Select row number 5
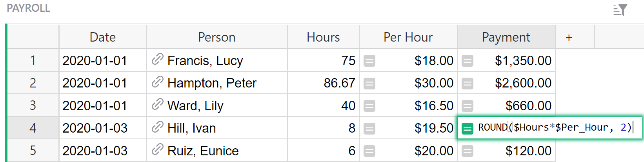 [x=33, y=150]
